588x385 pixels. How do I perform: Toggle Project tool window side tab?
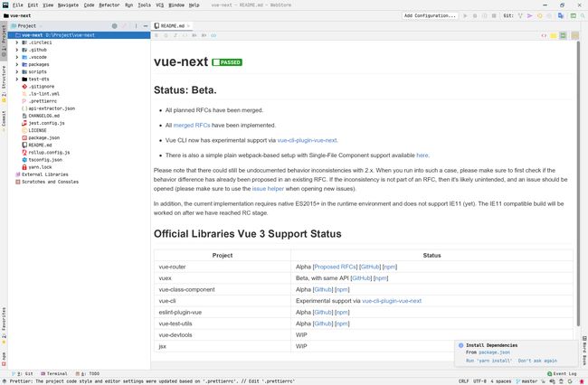(x=4, y=41)
